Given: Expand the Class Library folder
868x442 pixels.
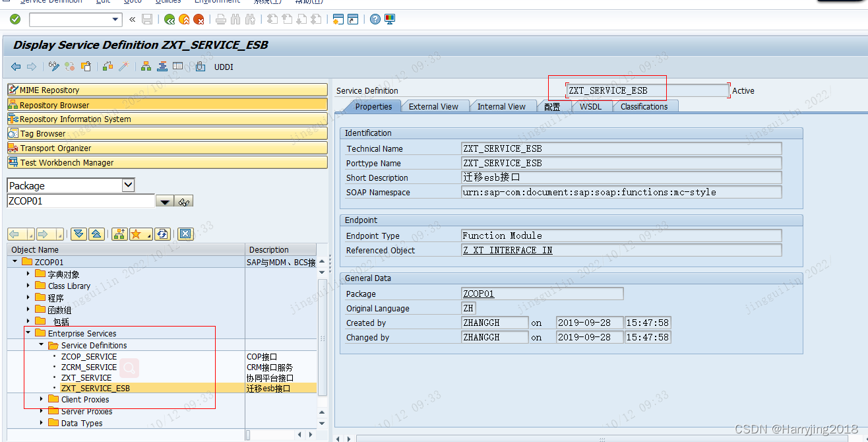Looking at the screenshot, I should coord(28,286).
